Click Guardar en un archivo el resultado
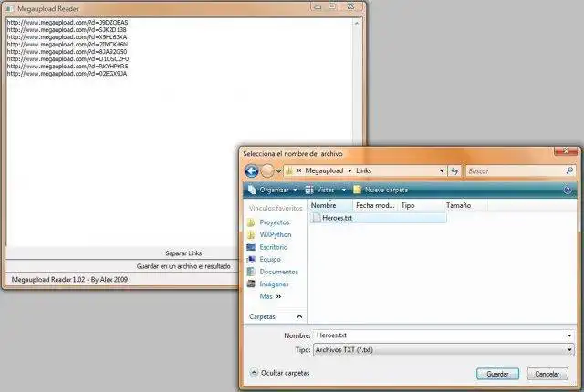This screenshot has width=584, height=392. point(183,266)
